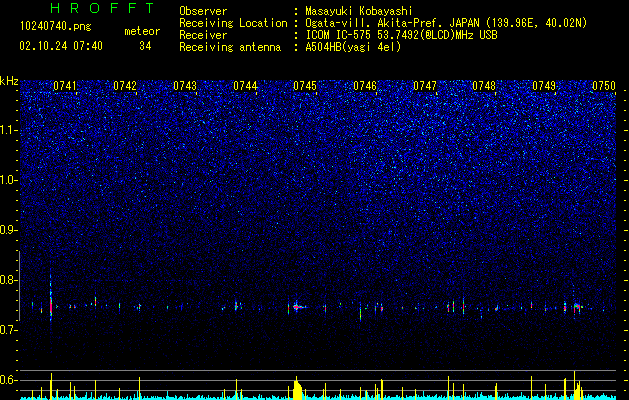The height and width of the screenshot is (400, 629).
Task: Click the meteor count 34
Action: [145, 46]
